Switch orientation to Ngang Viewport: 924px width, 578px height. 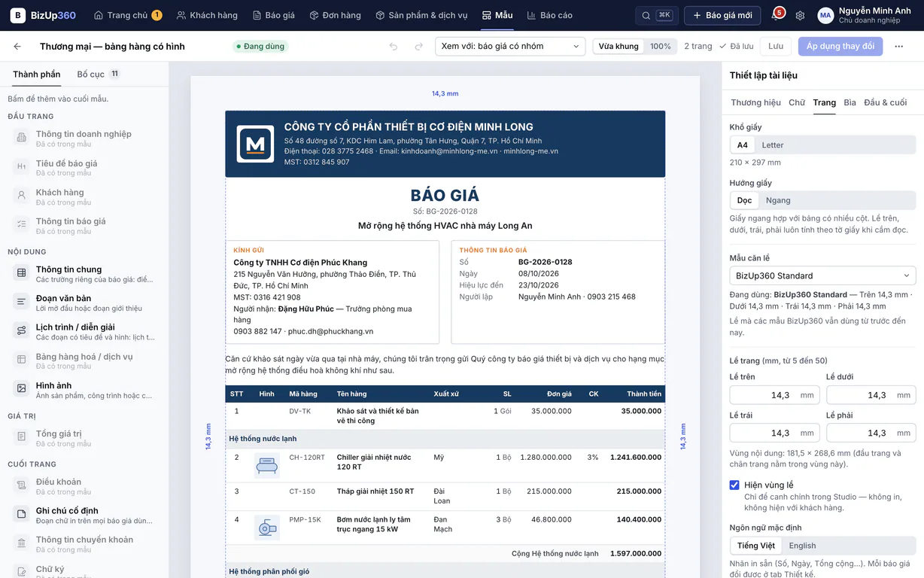click(x=778, y=200)
